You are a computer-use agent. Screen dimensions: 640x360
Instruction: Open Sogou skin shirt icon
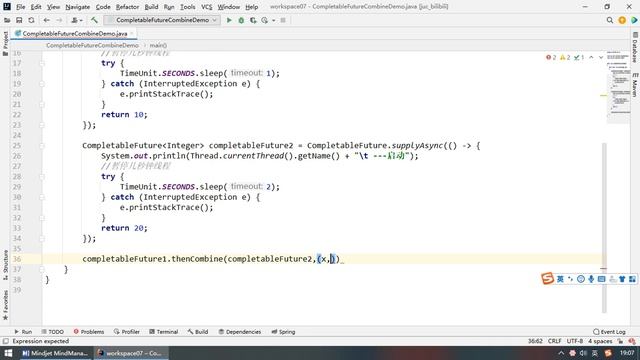coord(622,279)
